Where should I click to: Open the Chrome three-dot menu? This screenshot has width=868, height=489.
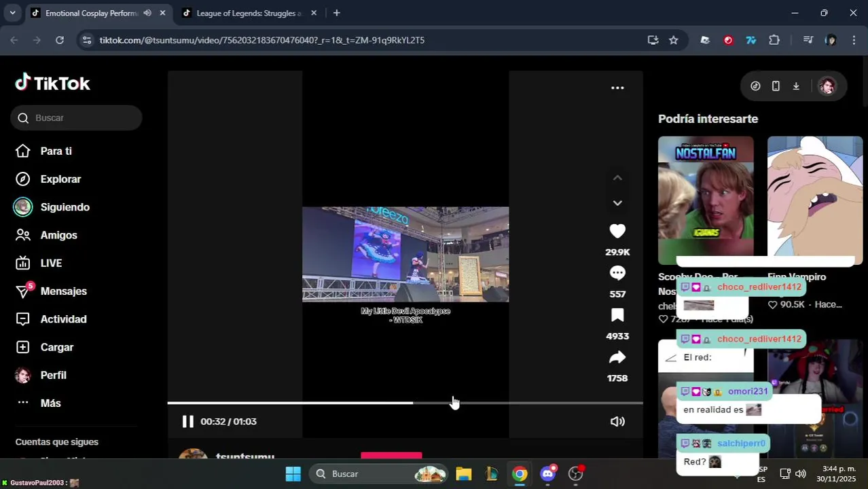[x=854, y=40]
